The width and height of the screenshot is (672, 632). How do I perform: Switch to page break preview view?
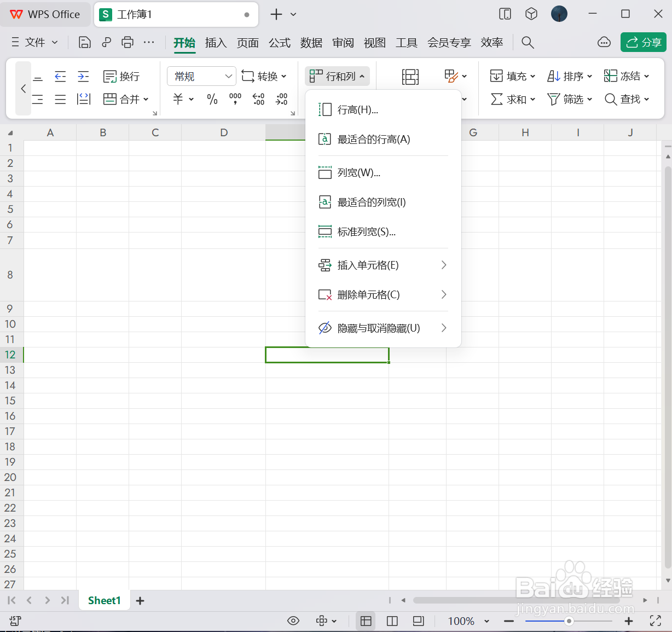[392, 621]
